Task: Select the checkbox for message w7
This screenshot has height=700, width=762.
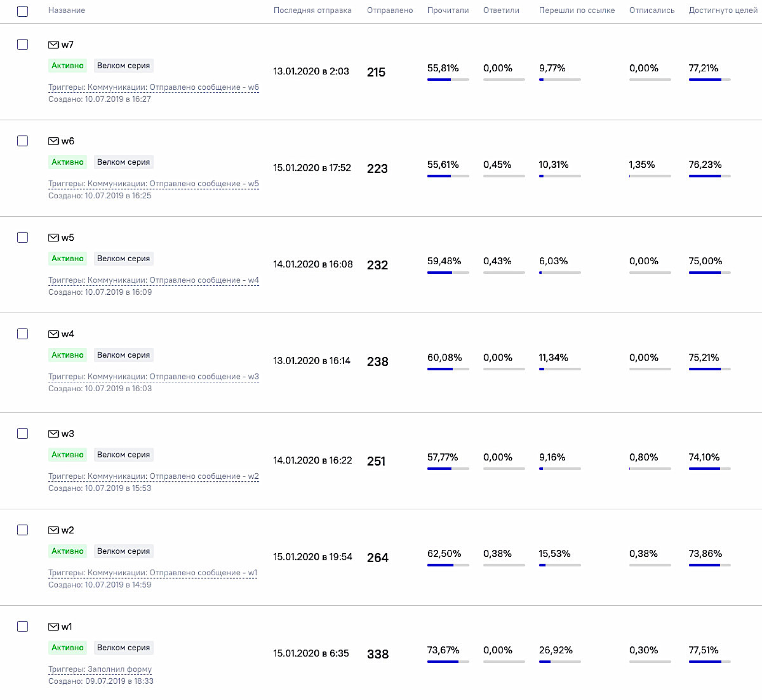Action: (x=22, y=44)
